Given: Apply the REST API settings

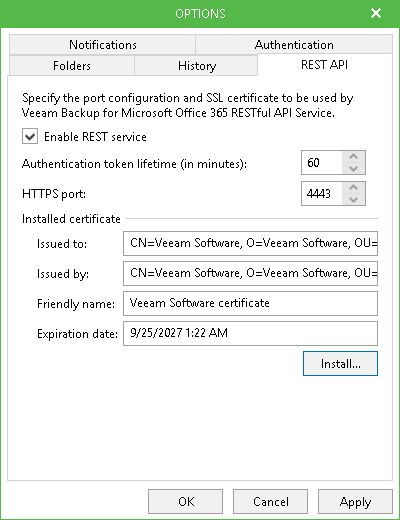Looking at the screenshot, I should point(355,501).
